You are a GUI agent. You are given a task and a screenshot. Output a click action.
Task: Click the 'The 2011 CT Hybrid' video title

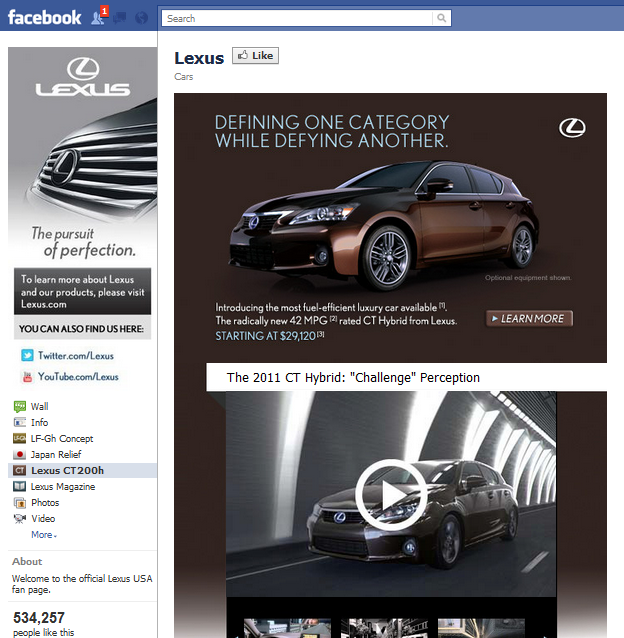353,377
